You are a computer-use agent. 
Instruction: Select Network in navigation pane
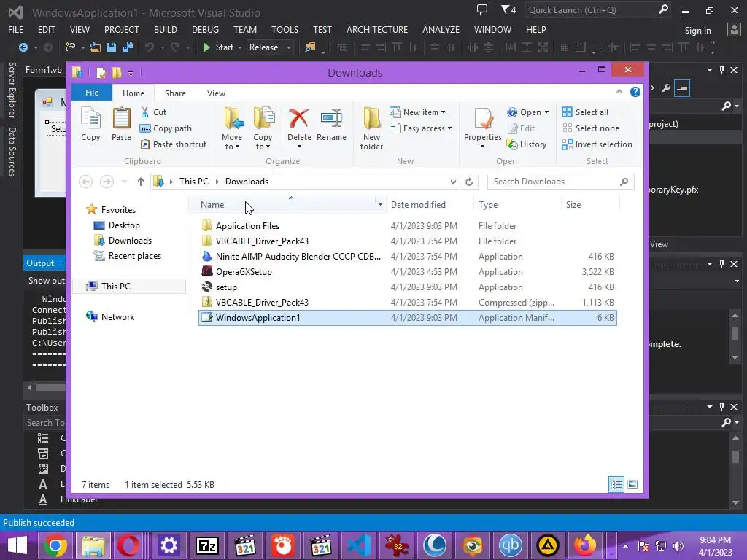pyautogui.click(x=117, y=316)
